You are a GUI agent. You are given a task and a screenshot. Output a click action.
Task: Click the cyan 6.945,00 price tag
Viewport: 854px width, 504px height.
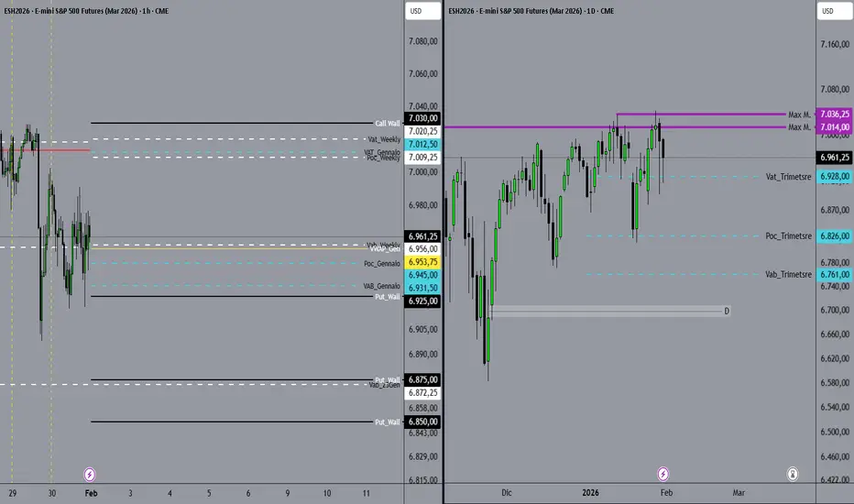click(x=422, y=275)
